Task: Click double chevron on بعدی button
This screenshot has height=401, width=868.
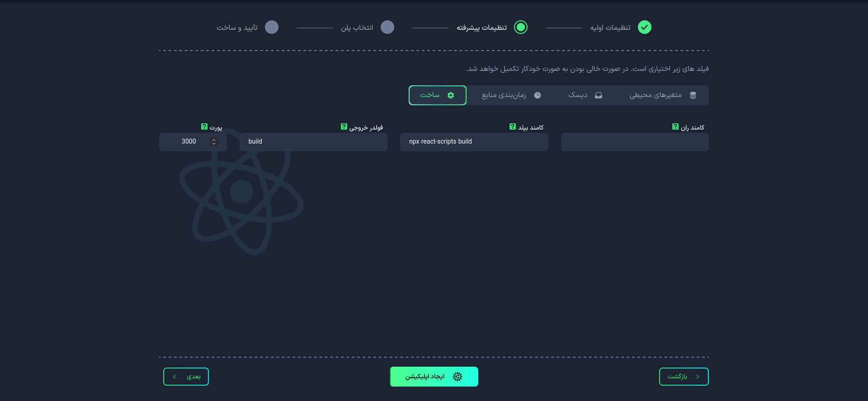Action: pyautogui.click(x=175, y=377)
